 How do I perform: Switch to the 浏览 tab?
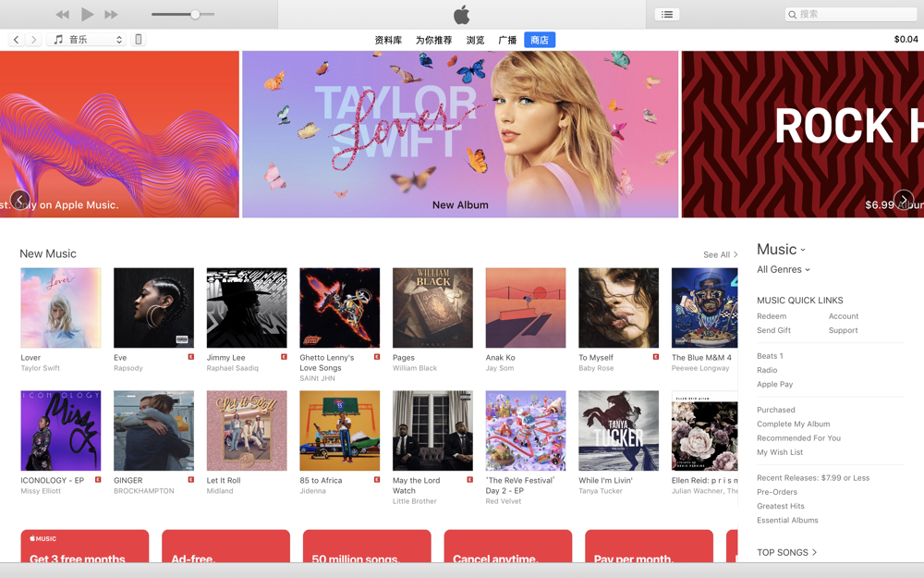point(475,40)
